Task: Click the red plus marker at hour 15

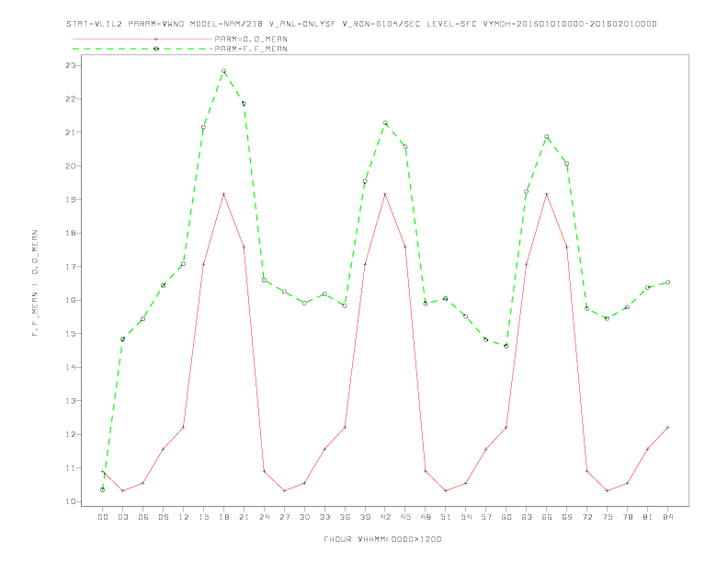Action: [203, 264]
